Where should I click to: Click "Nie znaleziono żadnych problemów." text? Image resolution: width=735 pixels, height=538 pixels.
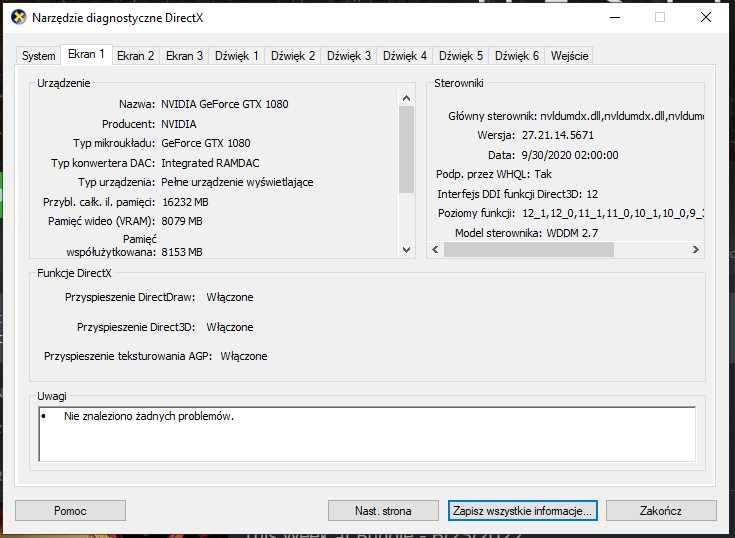(x=149, y=416)
